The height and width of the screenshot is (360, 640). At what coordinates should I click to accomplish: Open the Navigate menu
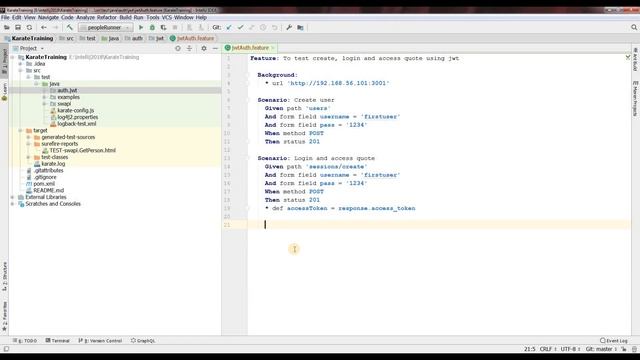pyautogui.click(x=48, y=18)
